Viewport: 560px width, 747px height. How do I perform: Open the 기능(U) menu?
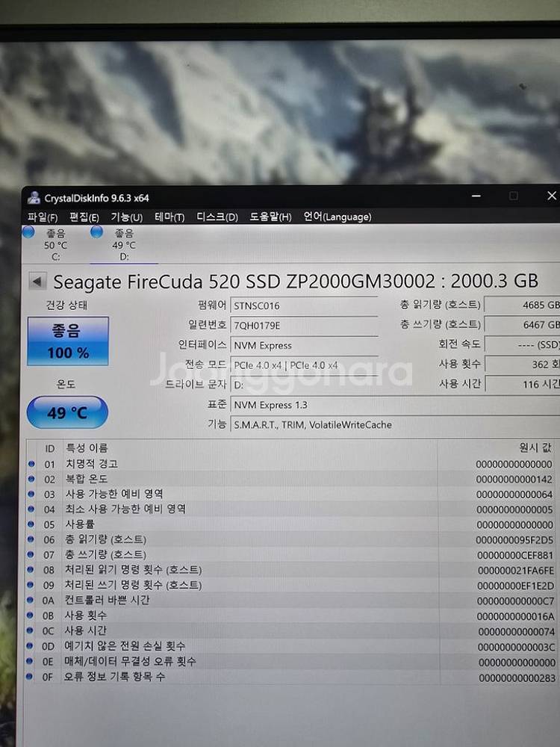127,217
